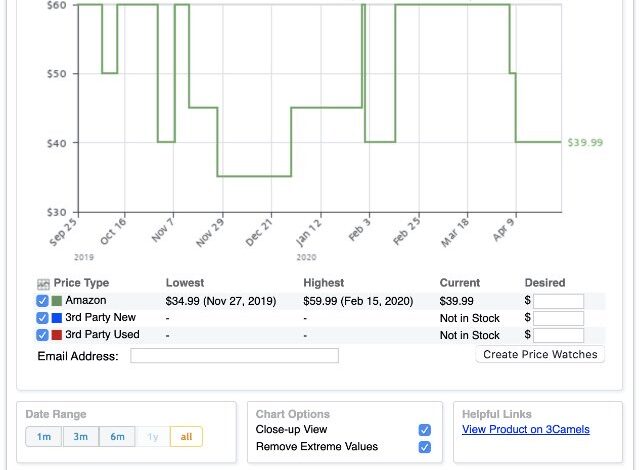Click the Remove Extreme Values label
Viewport: 640px width, 470px height.
coord(317,446)
